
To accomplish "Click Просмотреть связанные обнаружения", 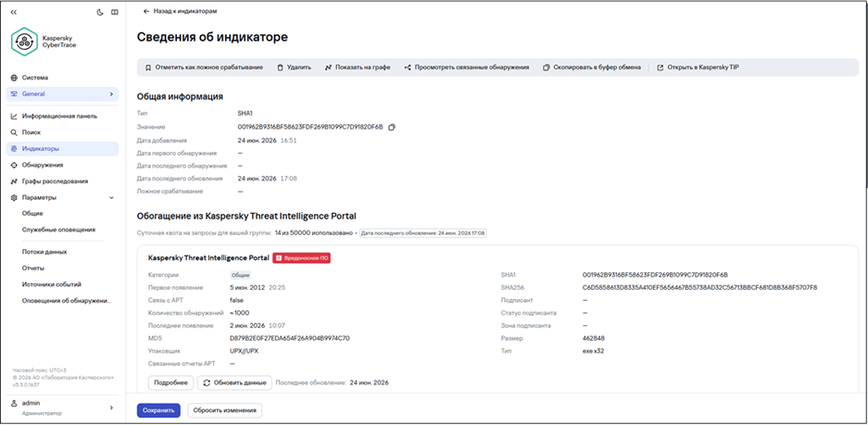I will [467, 68].
